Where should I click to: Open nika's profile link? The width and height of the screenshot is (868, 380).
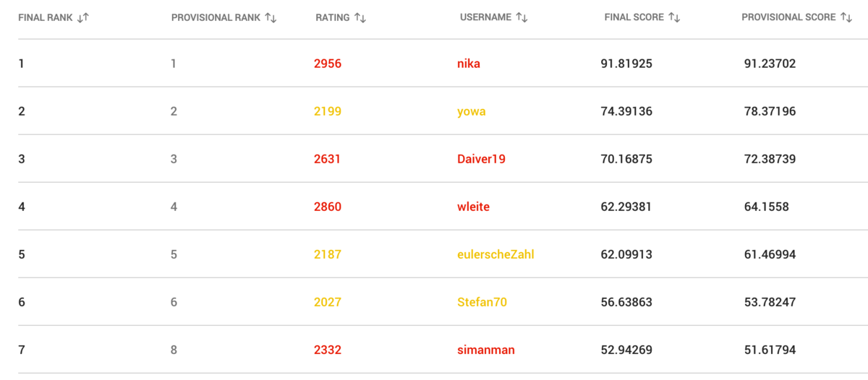pos(469,64)
